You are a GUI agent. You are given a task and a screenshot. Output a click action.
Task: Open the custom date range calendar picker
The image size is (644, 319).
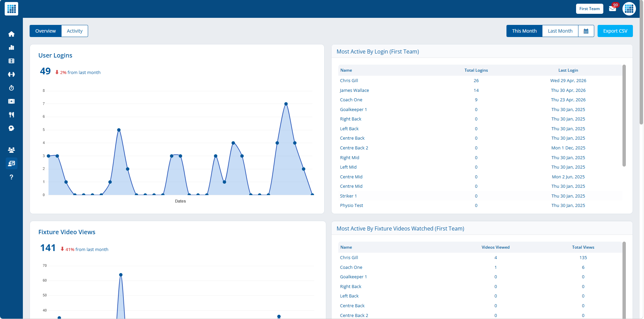pyautogui.click(x=586, y=31)
